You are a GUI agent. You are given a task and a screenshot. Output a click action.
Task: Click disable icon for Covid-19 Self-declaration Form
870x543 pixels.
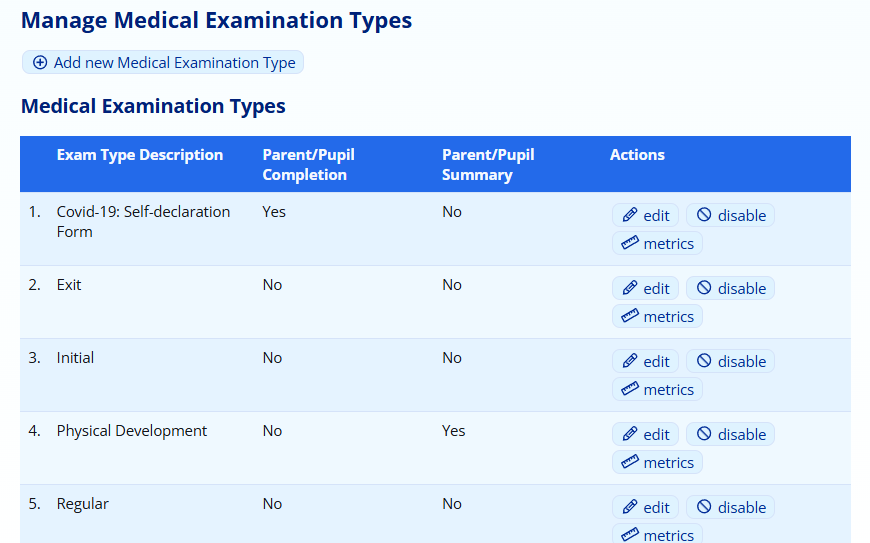[704, 215]
